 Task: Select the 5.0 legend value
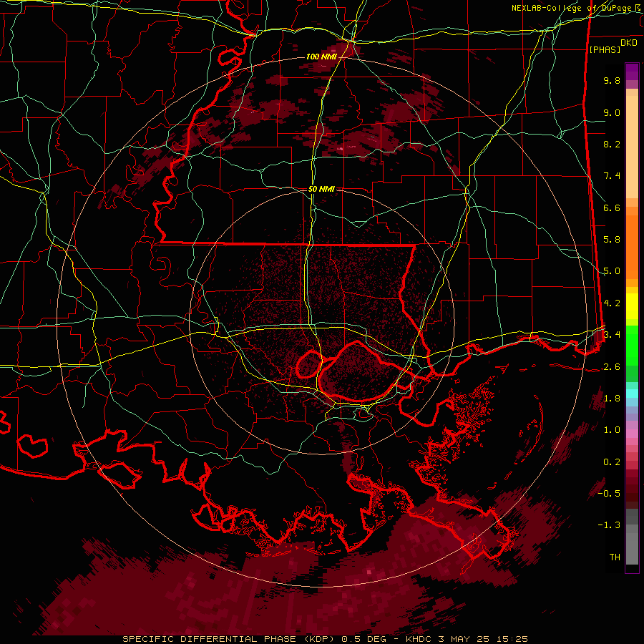click(612, 271)
